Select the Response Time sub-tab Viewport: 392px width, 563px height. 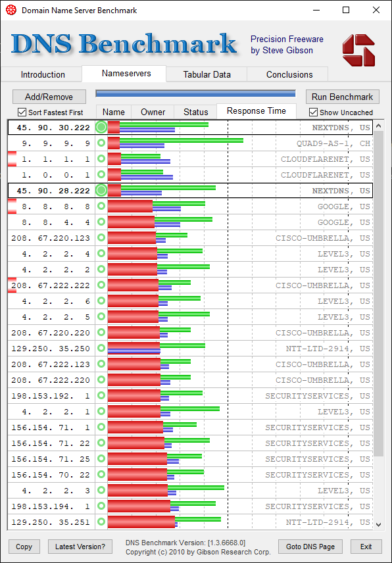pyautogui.click(x=257, y=111)
